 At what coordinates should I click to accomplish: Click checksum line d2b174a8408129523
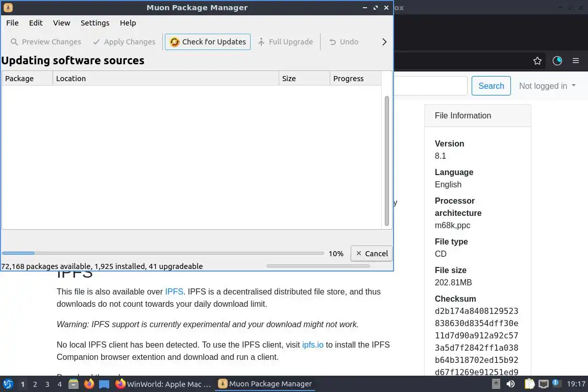476,311
